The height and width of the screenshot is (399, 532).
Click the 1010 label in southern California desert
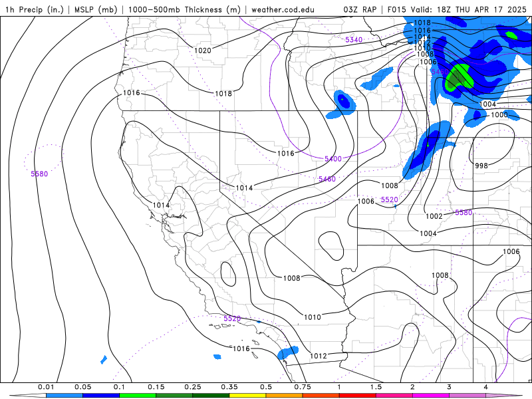(x=312, y=317)
